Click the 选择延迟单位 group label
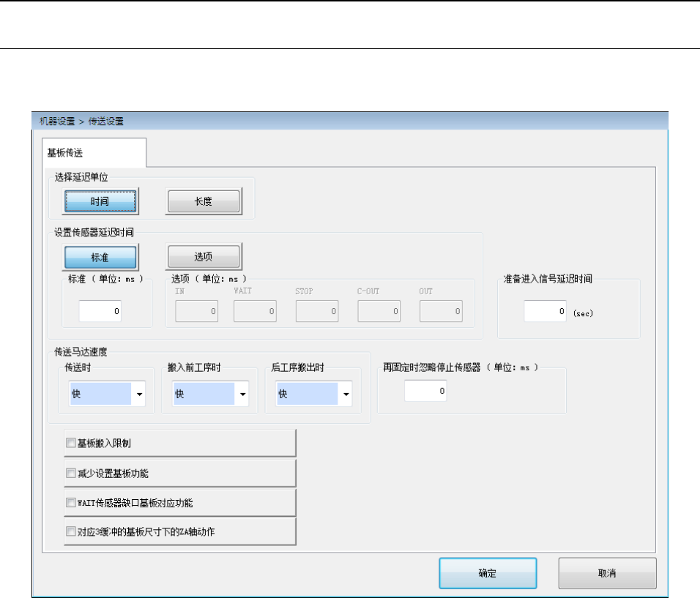Viewport: 700px width, 598px height. (x=81, y=177)
